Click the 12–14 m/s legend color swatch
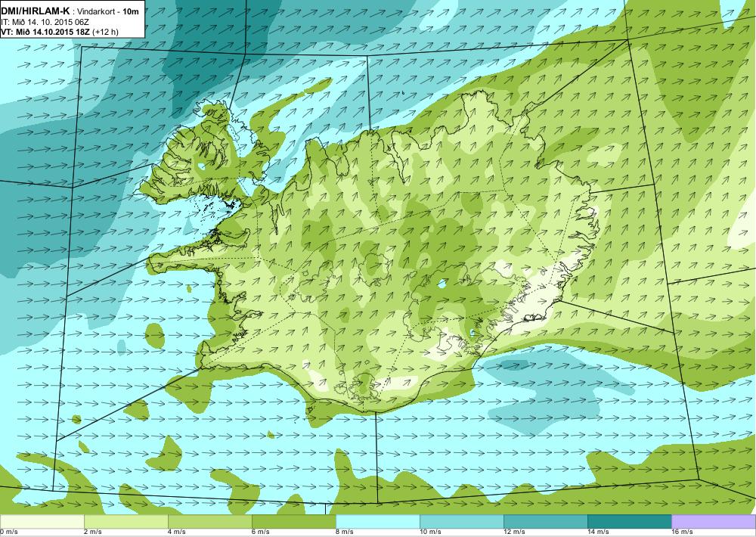 tap(545, 522)
